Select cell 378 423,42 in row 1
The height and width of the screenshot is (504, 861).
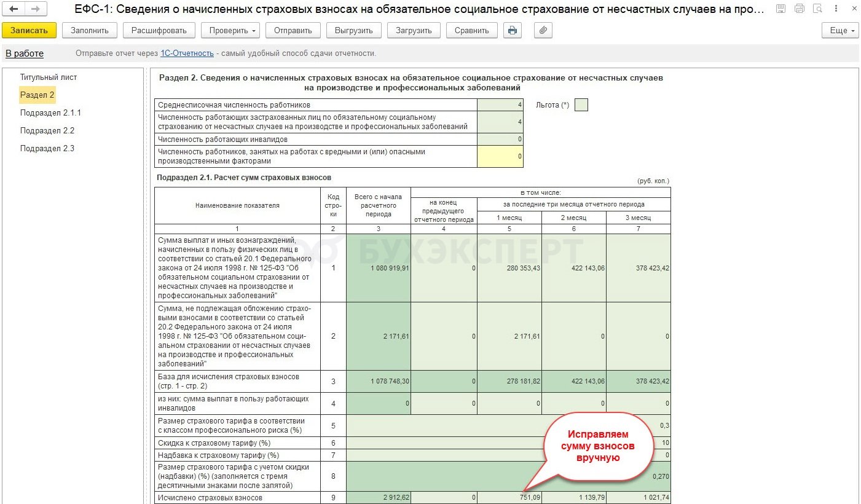[x=639, y=268]
